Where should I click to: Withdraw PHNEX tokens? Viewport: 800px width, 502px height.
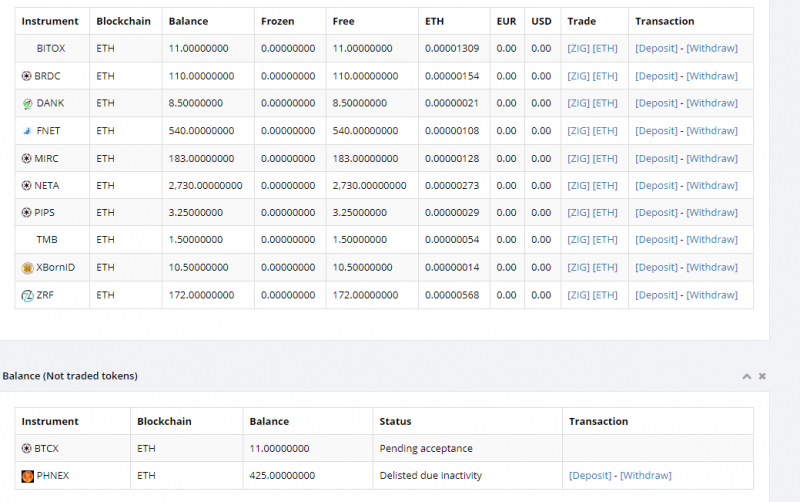tap(646, 475)
